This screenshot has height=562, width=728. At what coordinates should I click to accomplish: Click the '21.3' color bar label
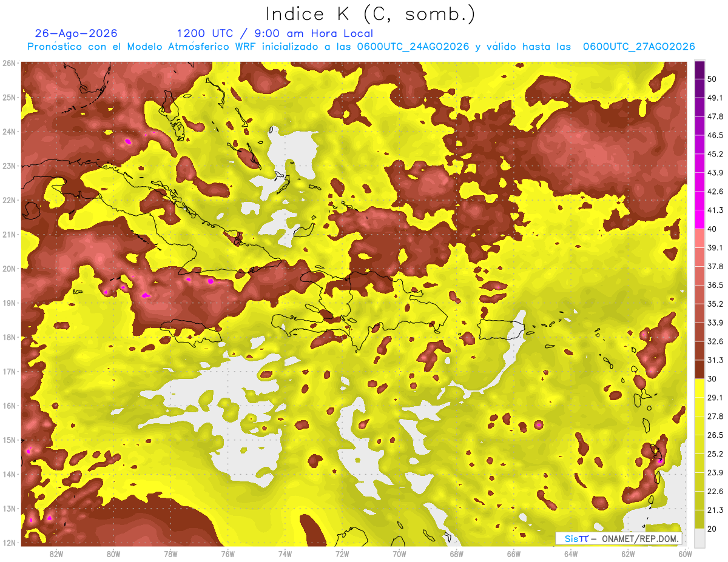[x=715, y=510]
